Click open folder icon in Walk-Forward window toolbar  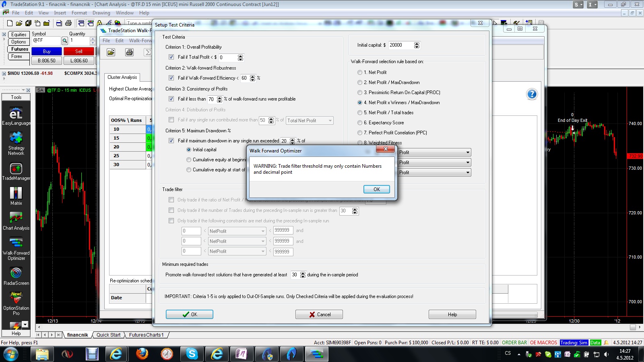pyautogui.click(x=111, y=52)
